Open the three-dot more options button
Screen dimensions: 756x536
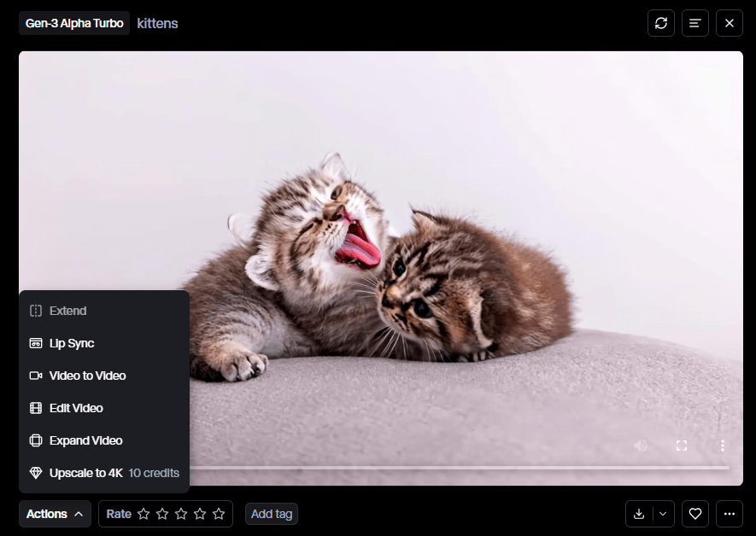click(729, 514)
